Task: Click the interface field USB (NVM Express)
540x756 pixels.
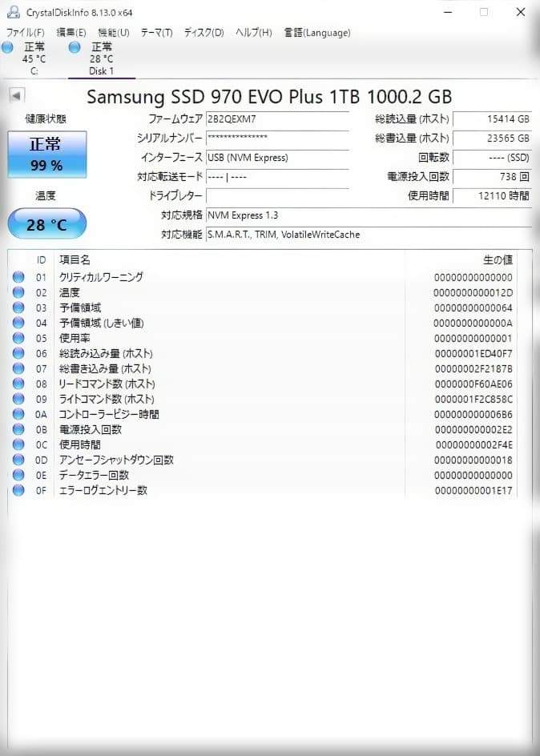Action: coord(277,158)
